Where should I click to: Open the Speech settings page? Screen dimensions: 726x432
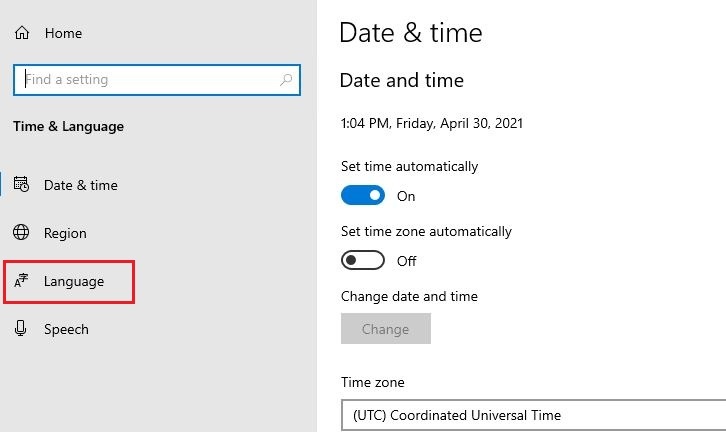[66, 329]
